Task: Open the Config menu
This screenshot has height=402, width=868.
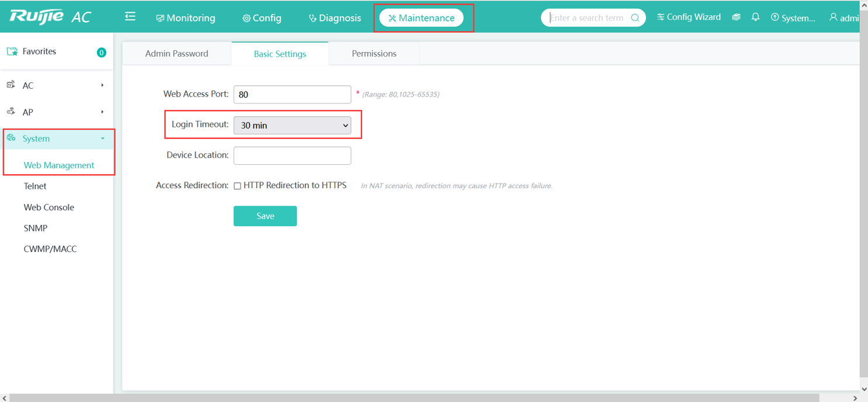Action: (262, 18)
